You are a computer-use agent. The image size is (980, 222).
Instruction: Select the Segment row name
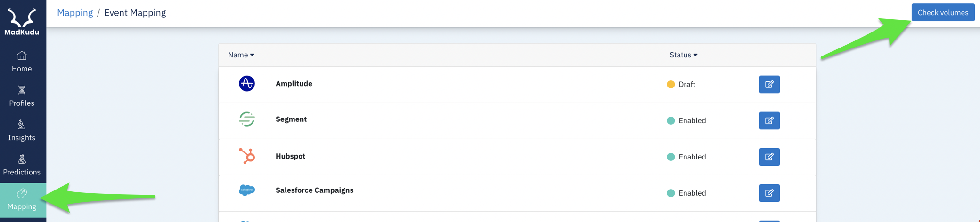tap(291, 119)
